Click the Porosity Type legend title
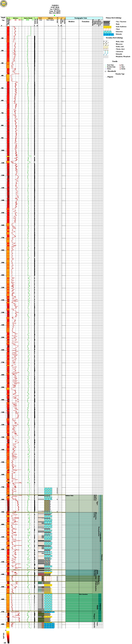132x644 pixels. click(x=120, y=74)
